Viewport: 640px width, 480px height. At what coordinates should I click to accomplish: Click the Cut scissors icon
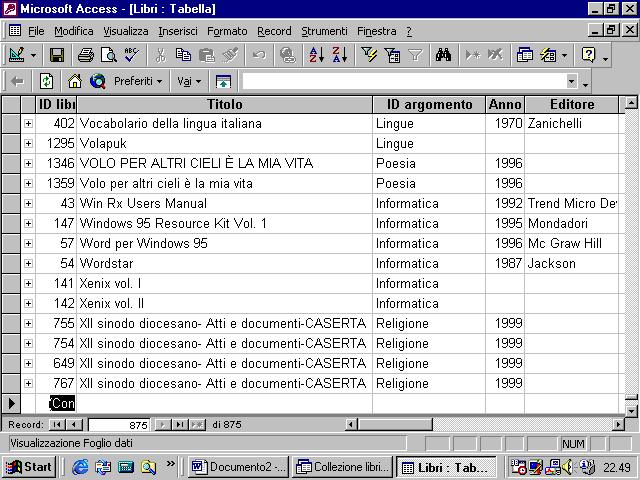click(160, 55)
